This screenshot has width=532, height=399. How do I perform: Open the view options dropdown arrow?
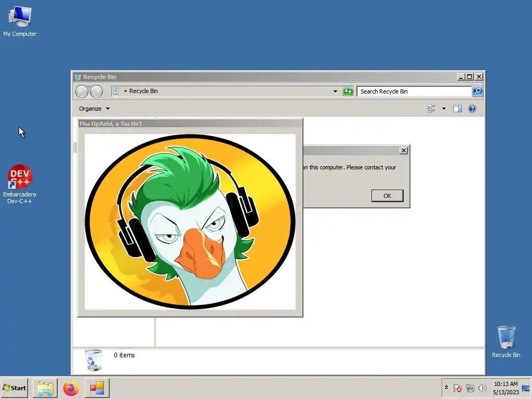pyautogui.click(x=444, y=109)
